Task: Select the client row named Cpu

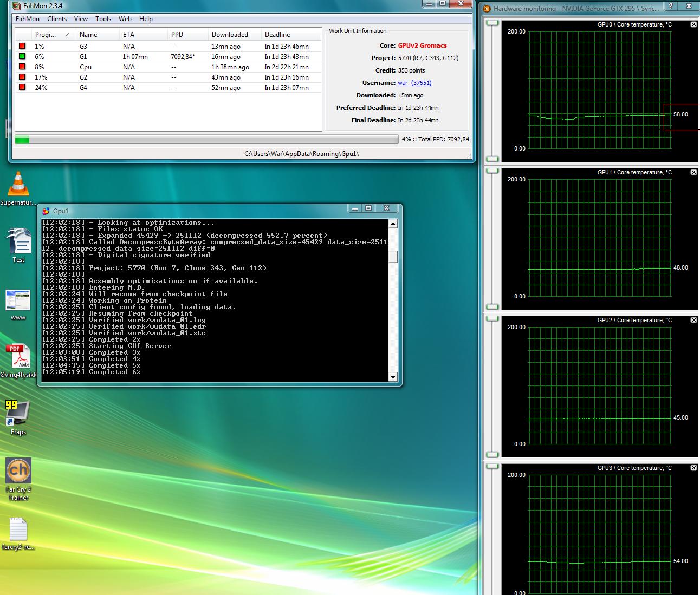Action: pyautogui.click(x=168, y=67)
